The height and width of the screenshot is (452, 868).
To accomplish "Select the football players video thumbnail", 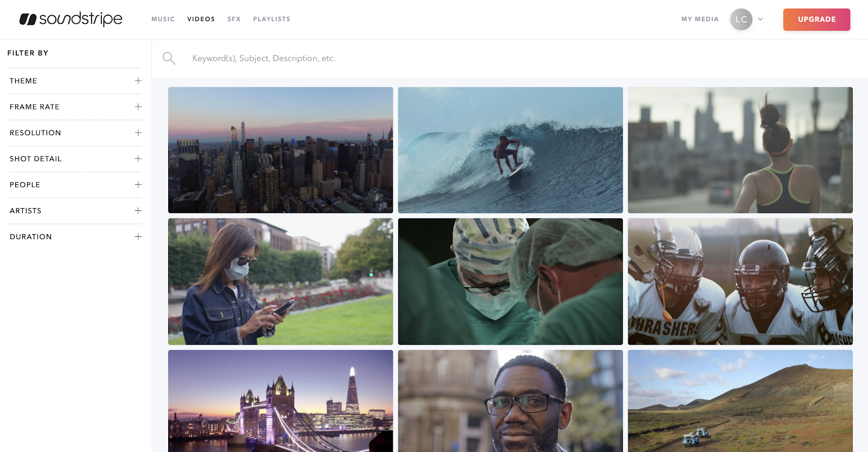I will click(x=740, y=281).
